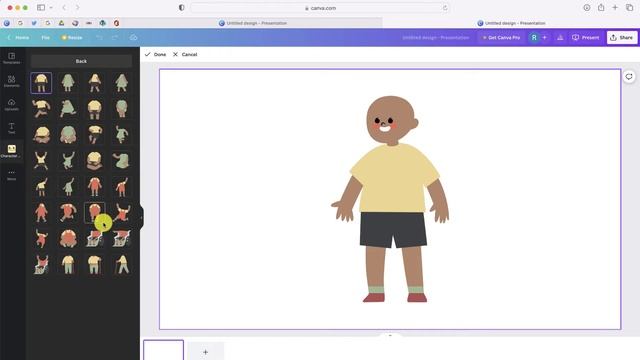Reload the page with refresh icon
This screenshot has height=360, width=640.
click(x=445, y=8)
